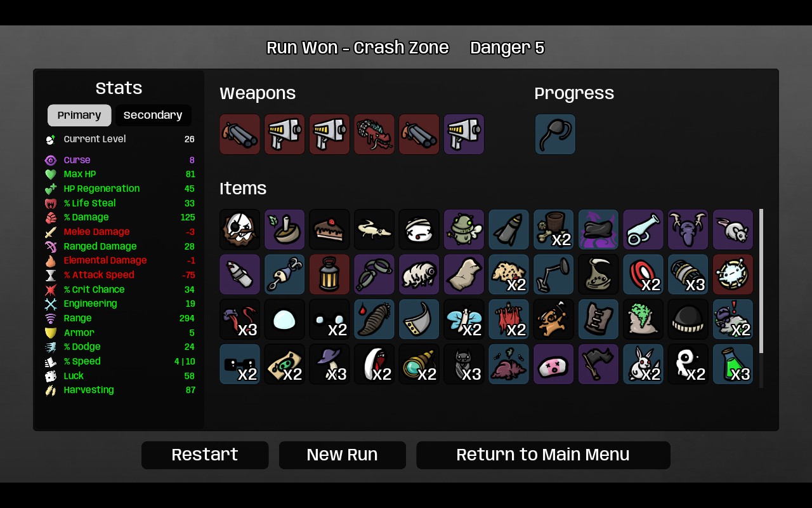Select the centipede creature weapon icon
This screenshot has width=812, height=508.
(x=374, y=134)
